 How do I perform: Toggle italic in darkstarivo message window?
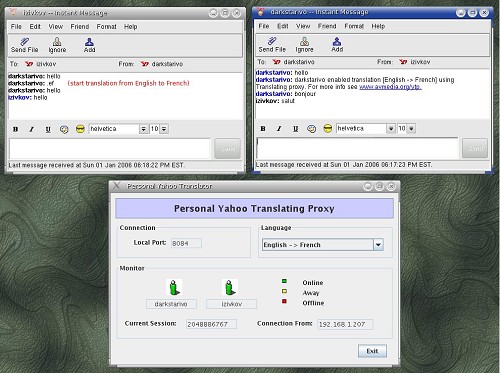[279, 128]
